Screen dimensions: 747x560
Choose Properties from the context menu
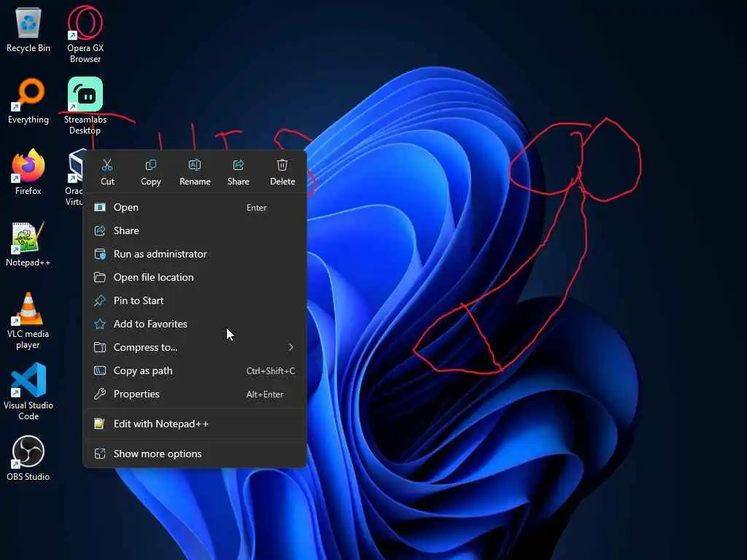195,394
